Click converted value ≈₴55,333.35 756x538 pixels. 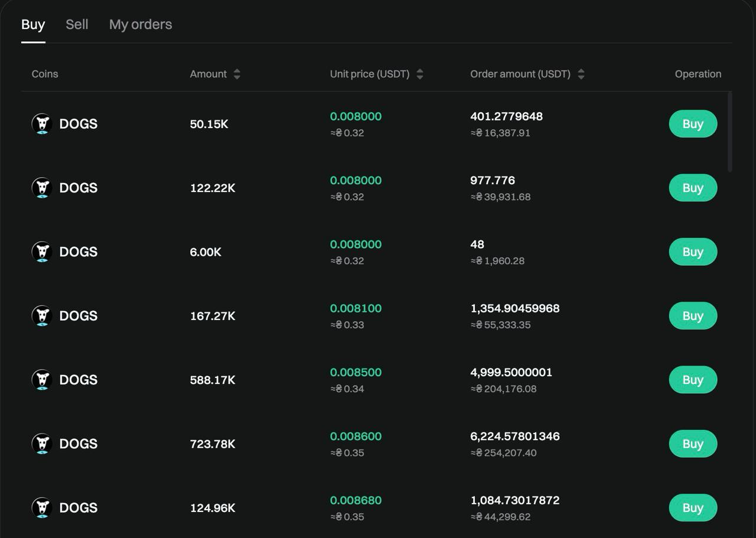coord(500,325)
